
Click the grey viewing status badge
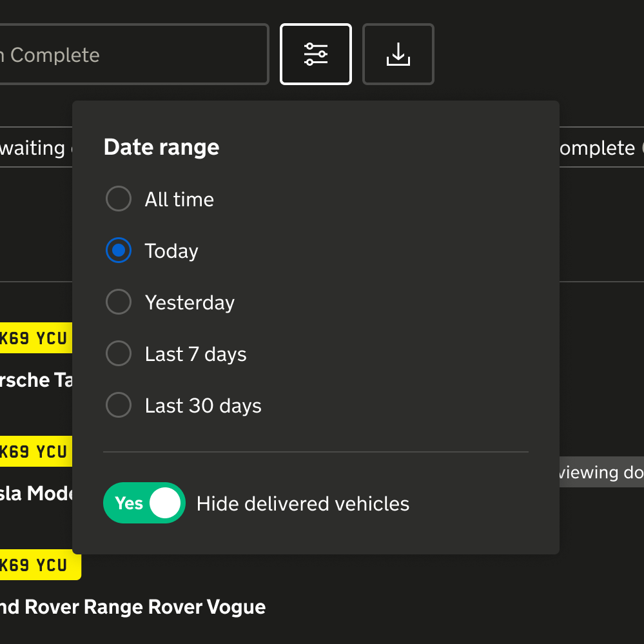(601, 473)
